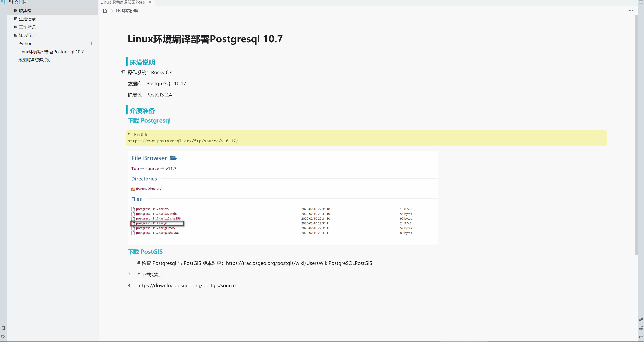
Task: Click the paragraph block marker icon
Action: pos(123,72)
